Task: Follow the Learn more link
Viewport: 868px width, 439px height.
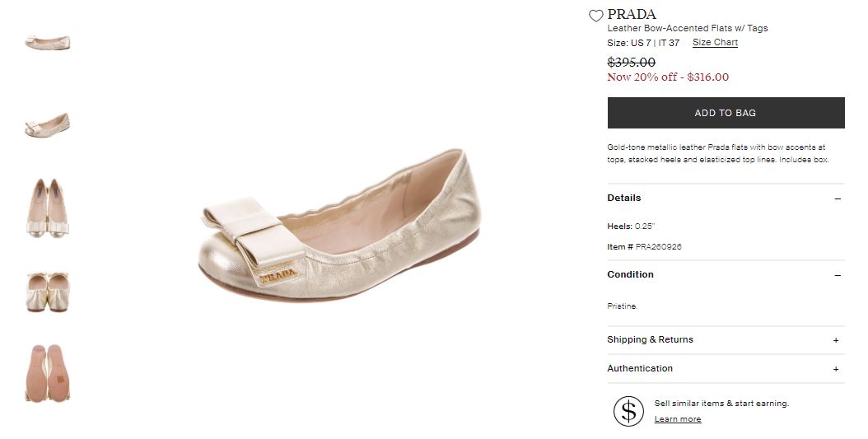Action: [x=678, y=419]
